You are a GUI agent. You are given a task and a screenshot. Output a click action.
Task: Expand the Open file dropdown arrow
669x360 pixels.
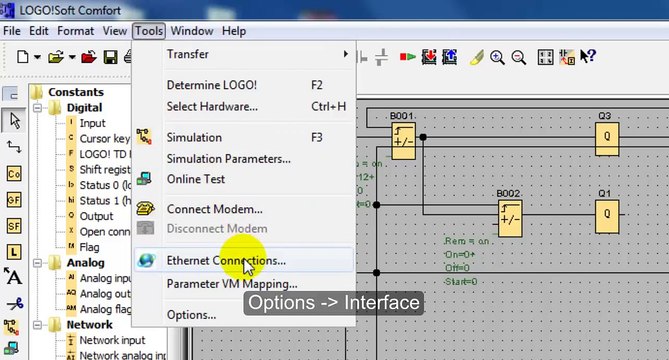(72, 57)
